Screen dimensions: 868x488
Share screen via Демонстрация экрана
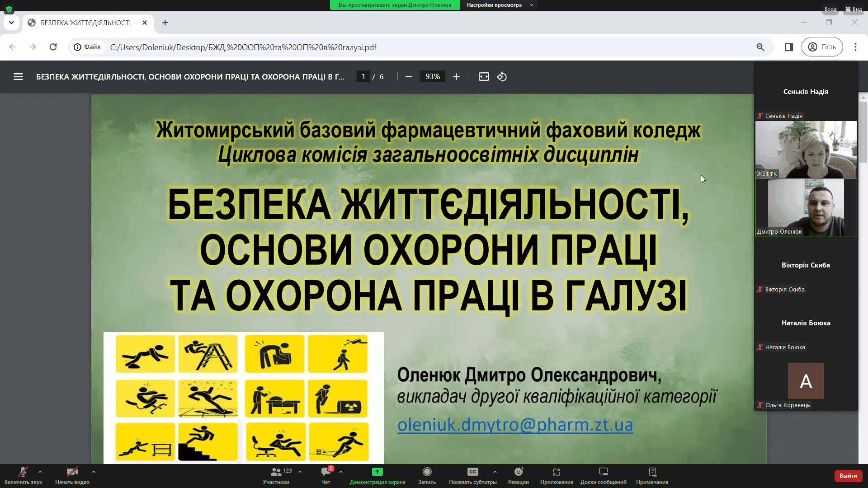coord(377,476)
